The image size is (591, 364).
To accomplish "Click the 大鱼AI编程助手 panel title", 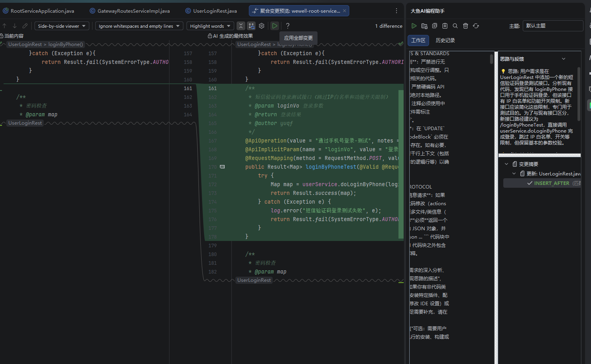I will point(427,11).
